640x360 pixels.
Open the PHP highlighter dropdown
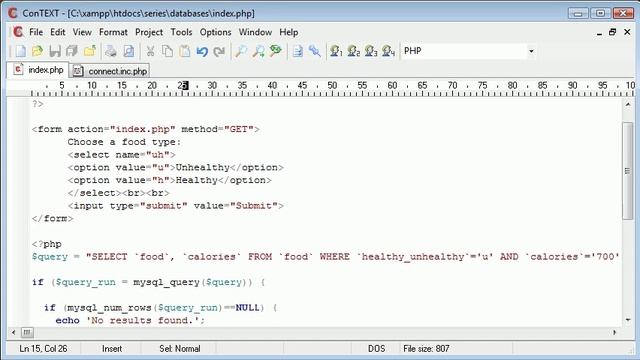[531, 51]
